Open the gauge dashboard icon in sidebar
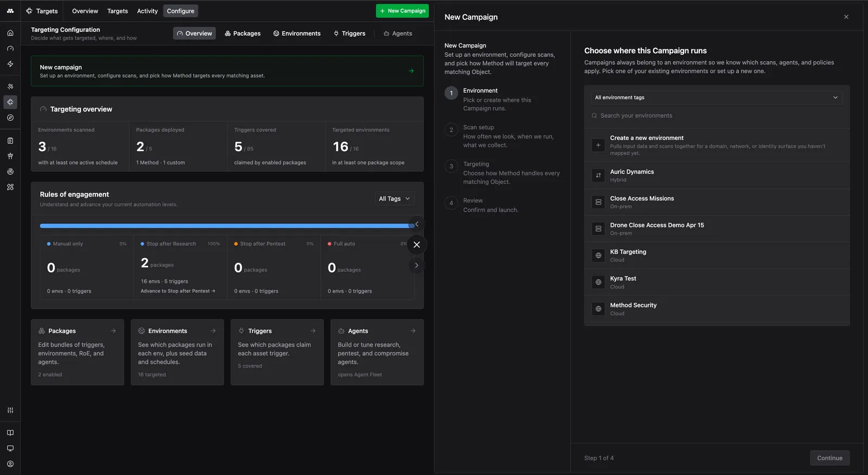The width and height of the screenshot is (868, 475). [10, 48]
